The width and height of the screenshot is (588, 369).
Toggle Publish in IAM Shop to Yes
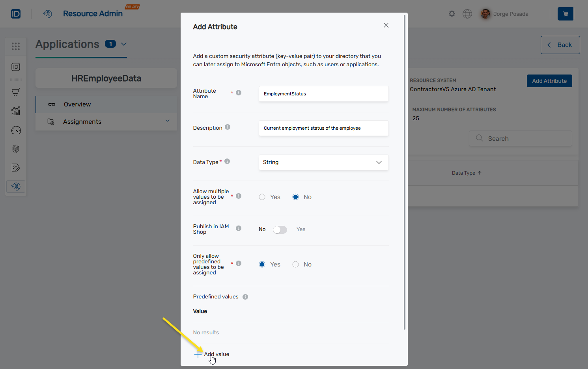(x=280, y=229)
